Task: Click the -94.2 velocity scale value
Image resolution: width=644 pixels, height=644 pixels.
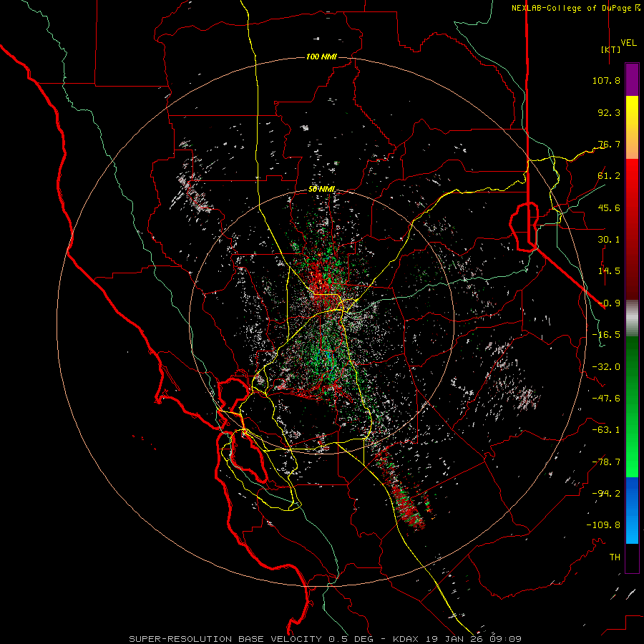Action: click(x=606, y=494)
